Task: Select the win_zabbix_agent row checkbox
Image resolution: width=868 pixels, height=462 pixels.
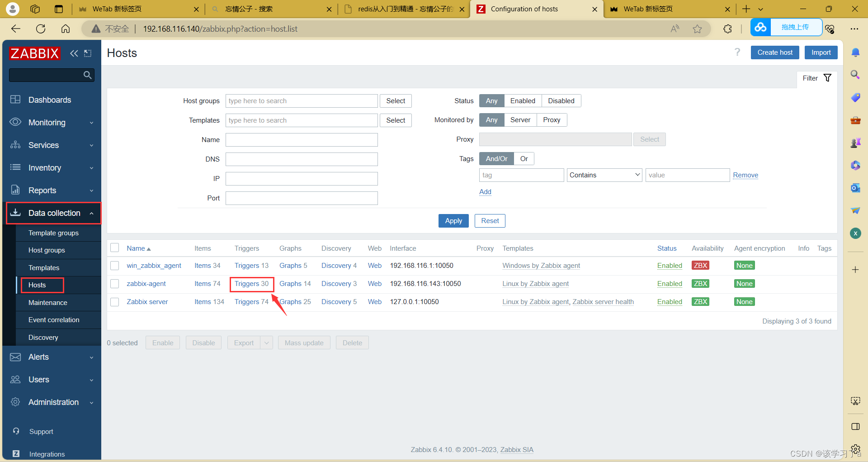Action: coord(115,266)
